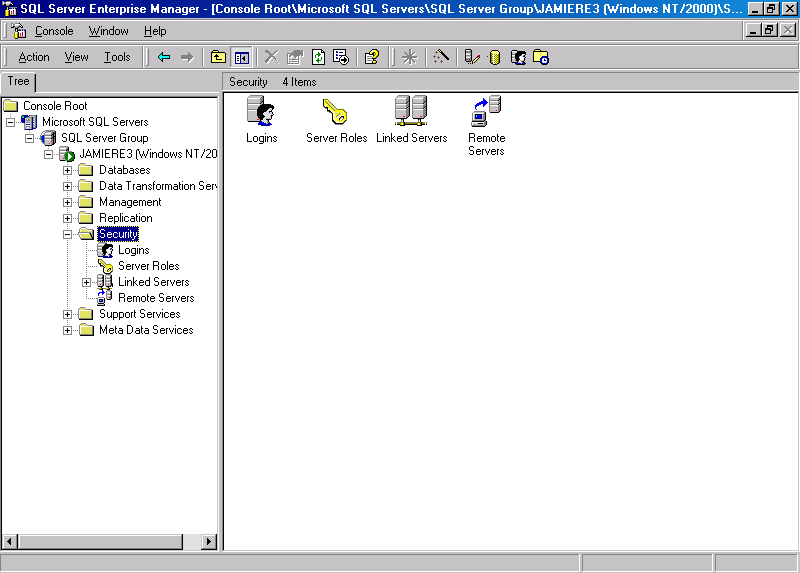Collapse the JAMIERE3 server node
Image resolution: width=800 pixels, height=573 pixels.
[48, 154]
